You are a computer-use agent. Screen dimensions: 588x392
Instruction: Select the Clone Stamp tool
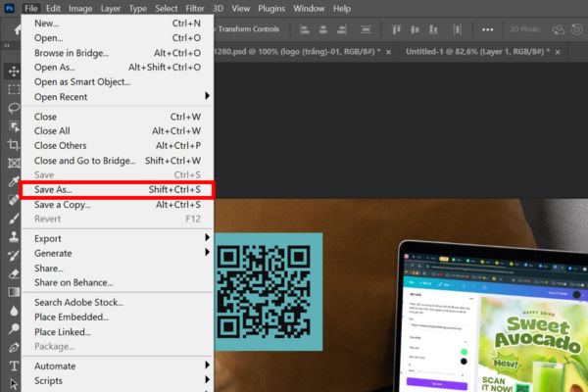(x=14, y=237)
